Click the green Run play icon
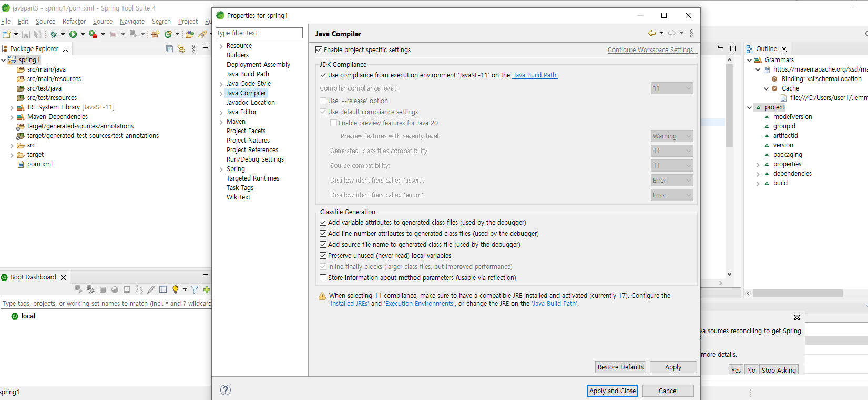 73,34
